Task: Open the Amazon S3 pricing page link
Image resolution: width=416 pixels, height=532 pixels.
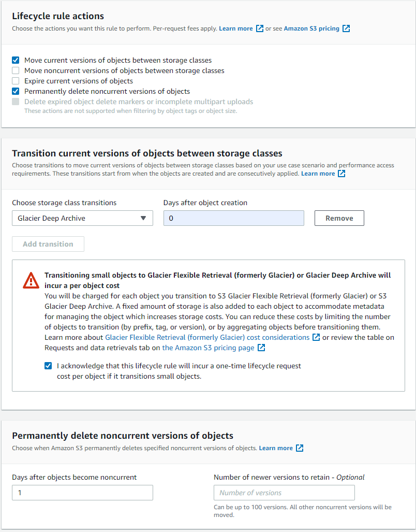Action: pos(208,348)
